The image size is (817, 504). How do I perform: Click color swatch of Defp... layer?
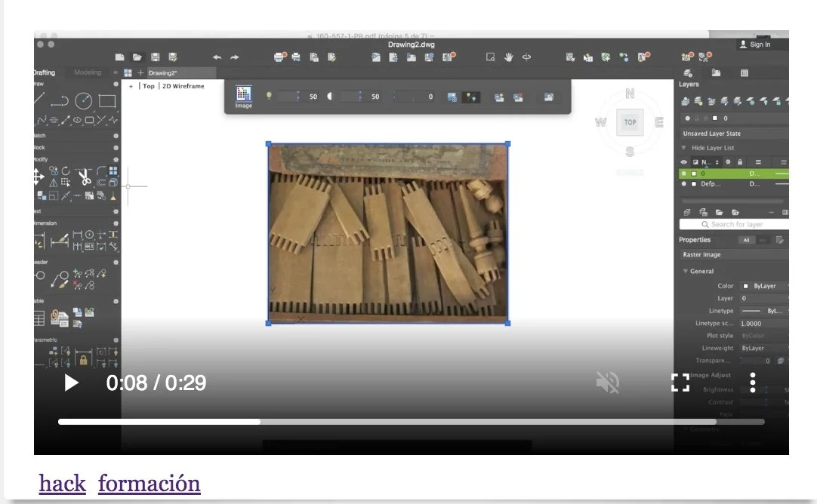pos(694,184)
